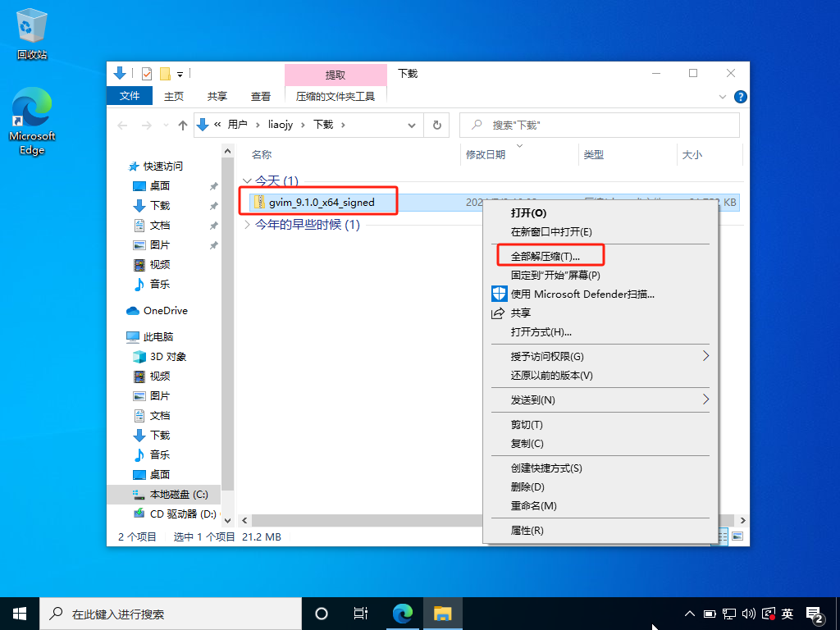Open the recent locations dropdown arrow
The height and width of the screenshot is (630, 840).
(166, 126)
